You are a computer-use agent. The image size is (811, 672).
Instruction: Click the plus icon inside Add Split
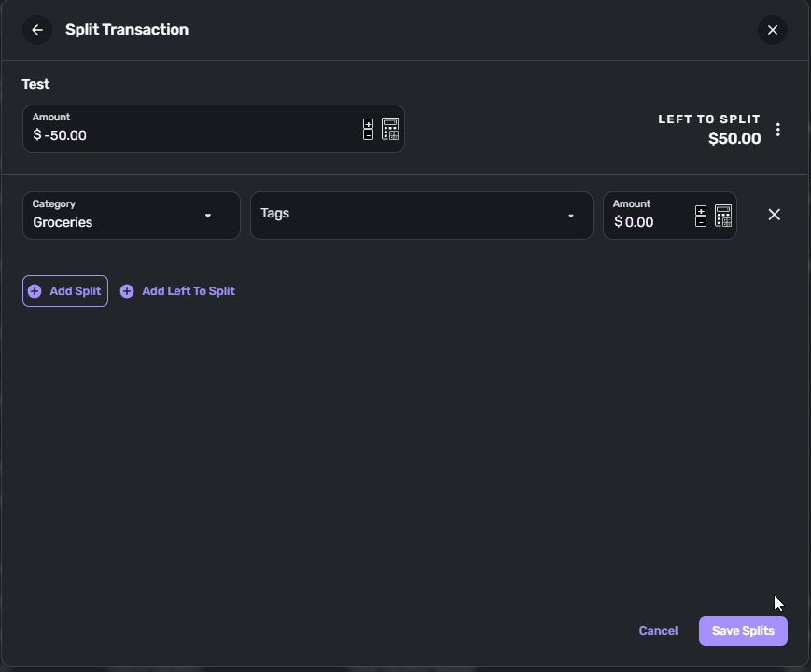pyautogui.click(x=34, y=290)
